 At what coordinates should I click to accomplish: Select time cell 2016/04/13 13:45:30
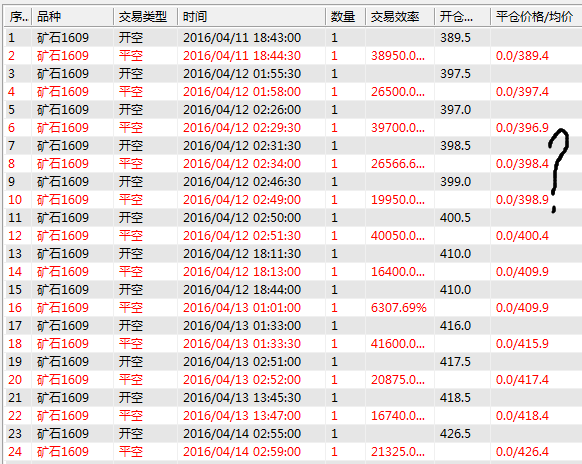[x=242, y=398]
